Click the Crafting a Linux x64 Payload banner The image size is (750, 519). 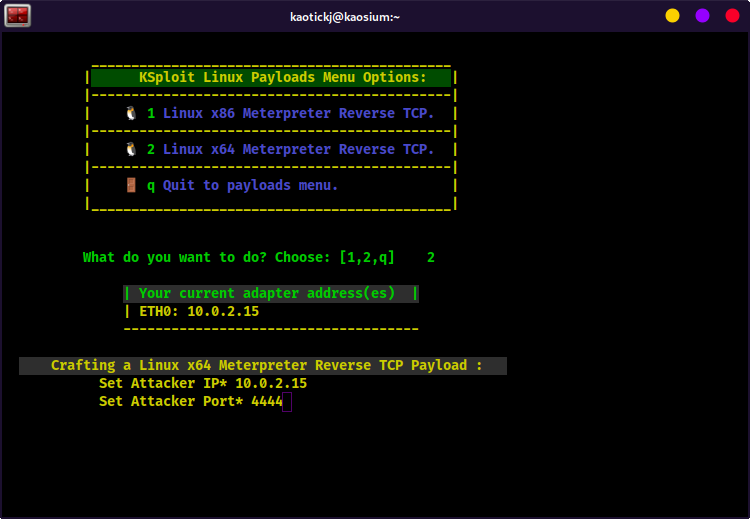click(263, 365)
